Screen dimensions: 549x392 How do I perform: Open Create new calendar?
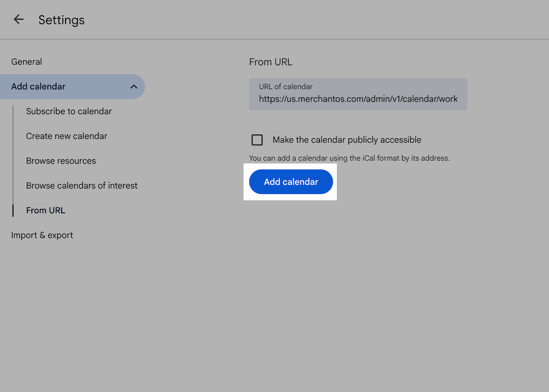(66, 136)
